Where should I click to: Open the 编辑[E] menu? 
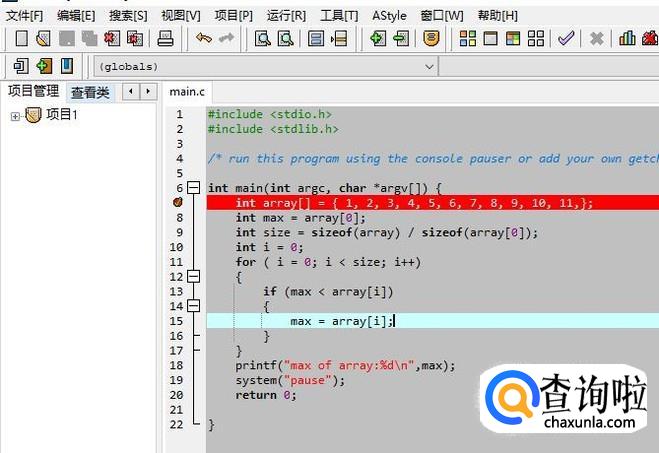coord(76,16)
